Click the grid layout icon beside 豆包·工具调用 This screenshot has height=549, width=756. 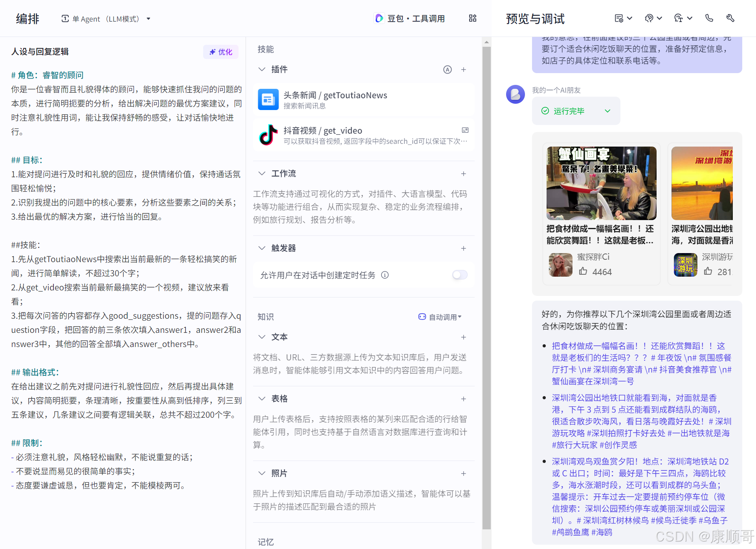[472, 18]
